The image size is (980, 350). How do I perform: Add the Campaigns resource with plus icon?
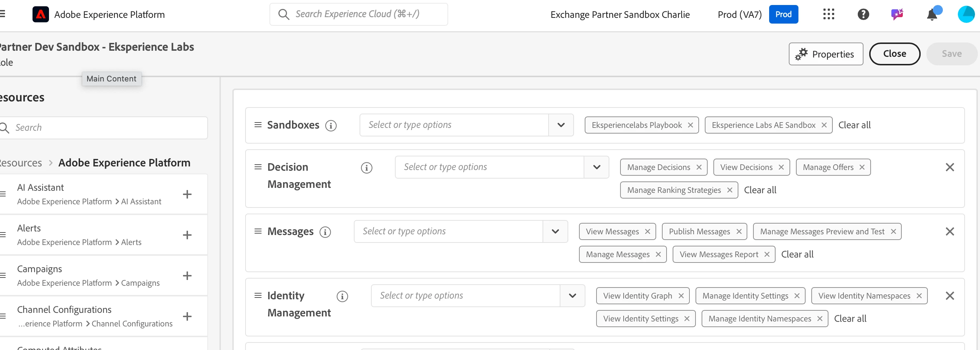click(187, 275)
